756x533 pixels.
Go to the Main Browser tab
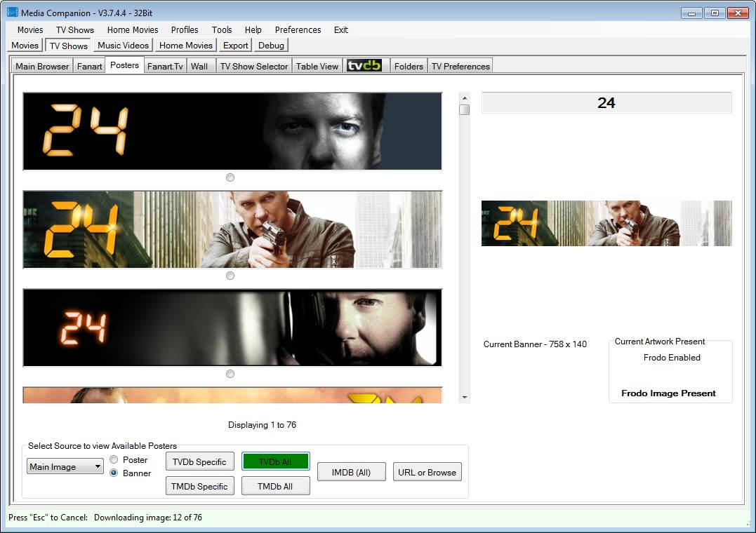point(42,66)
